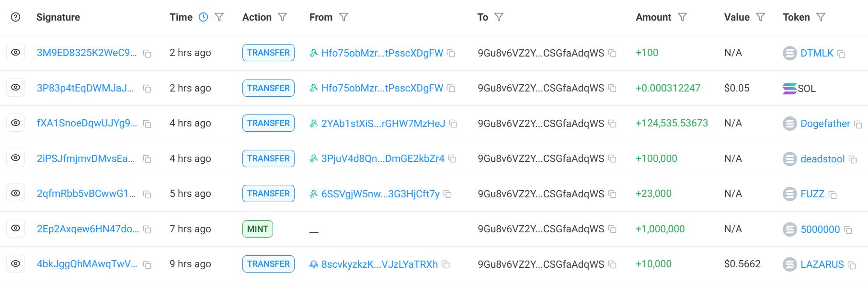Image resolution: width=868 pixels, height=285 pixels.
Task: Click the MINT action badge
Action: point(258,229)
